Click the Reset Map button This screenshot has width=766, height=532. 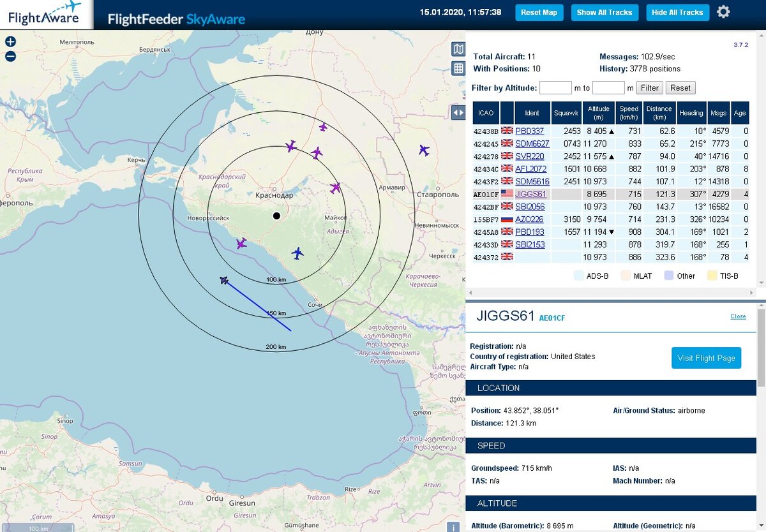point(539,12)
